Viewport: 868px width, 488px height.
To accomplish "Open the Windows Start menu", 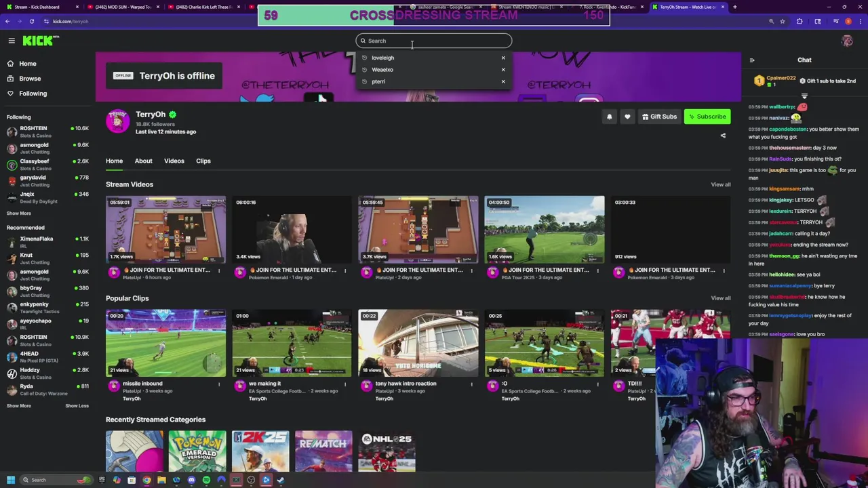I will [10, 480].
